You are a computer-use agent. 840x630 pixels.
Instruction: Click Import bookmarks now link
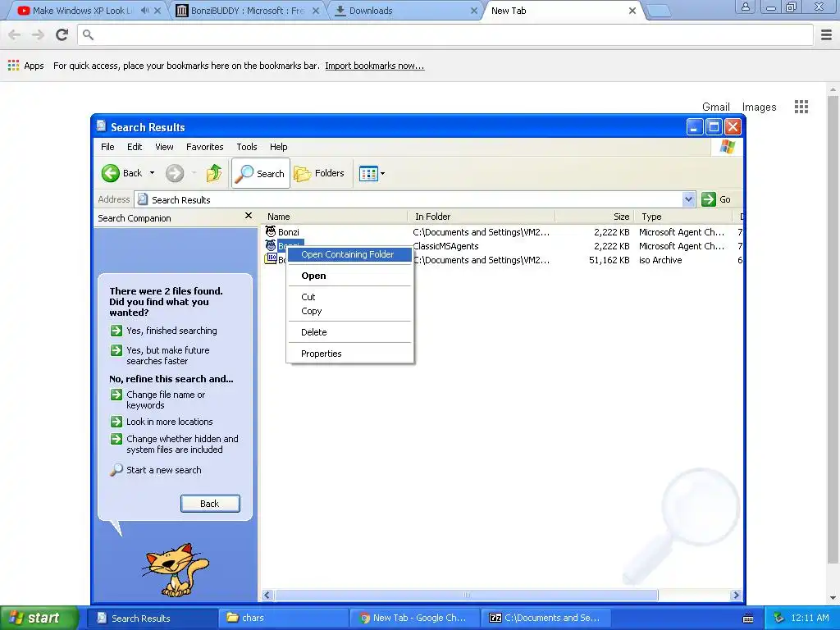tap(374, 66)
